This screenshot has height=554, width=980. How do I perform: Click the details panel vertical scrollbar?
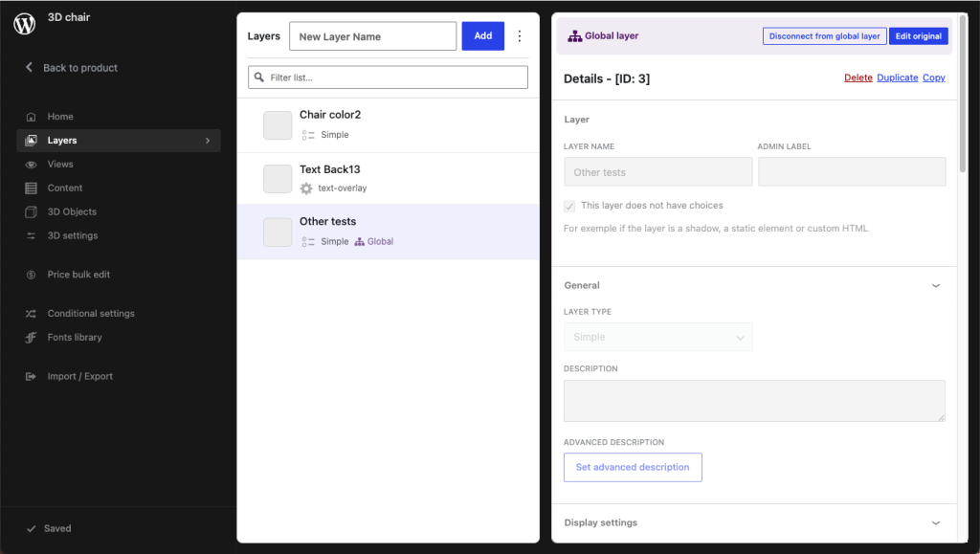click(x=963, y=94)
